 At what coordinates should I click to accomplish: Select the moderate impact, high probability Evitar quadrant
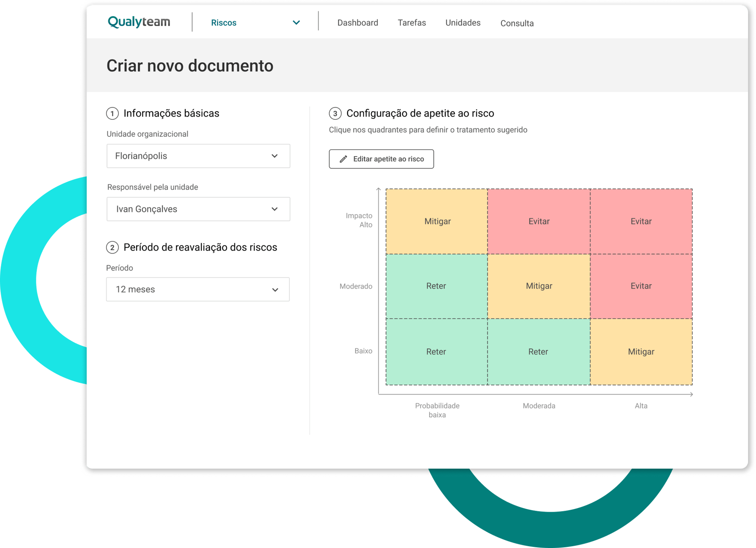click(x=641, y=286)
